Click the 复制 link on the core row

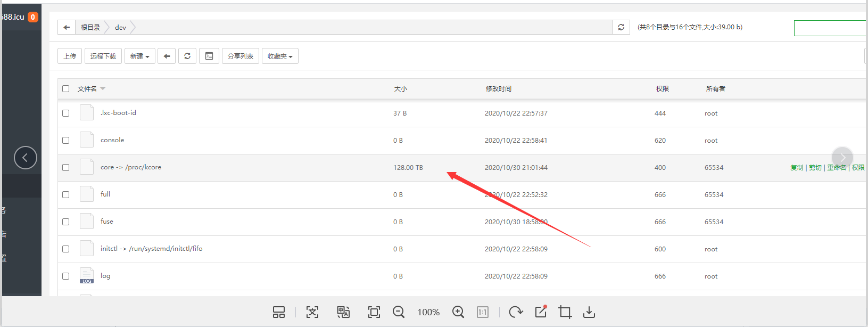pyautogui.click(x=797, y=168)
